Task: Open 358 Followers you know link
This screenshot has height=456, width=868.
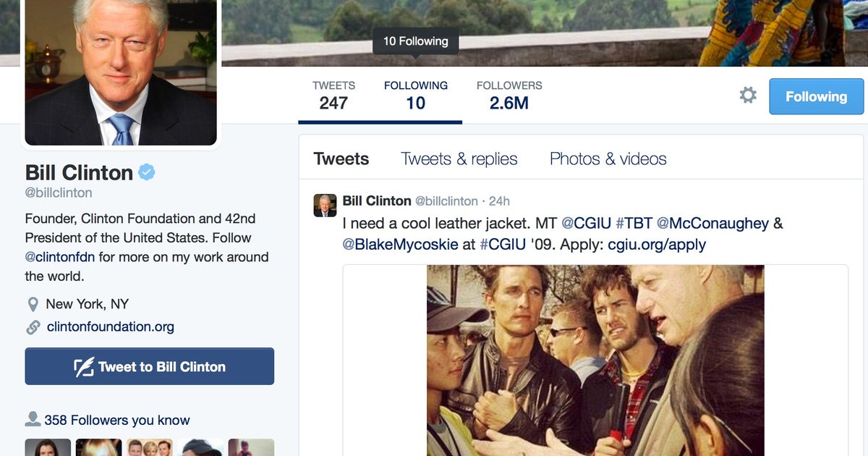Action: pyautogui.click(x=116, y=420)
